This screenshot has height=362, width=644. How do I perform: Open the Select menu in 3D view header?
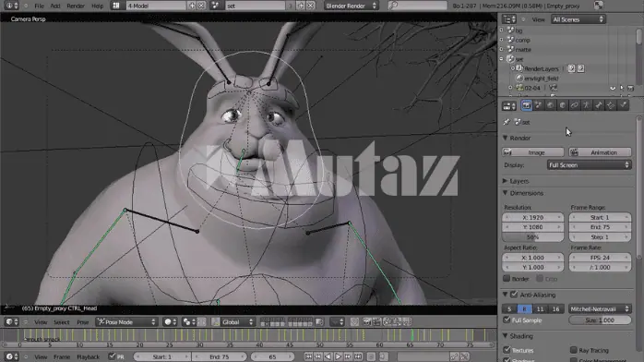pos(61,322)
